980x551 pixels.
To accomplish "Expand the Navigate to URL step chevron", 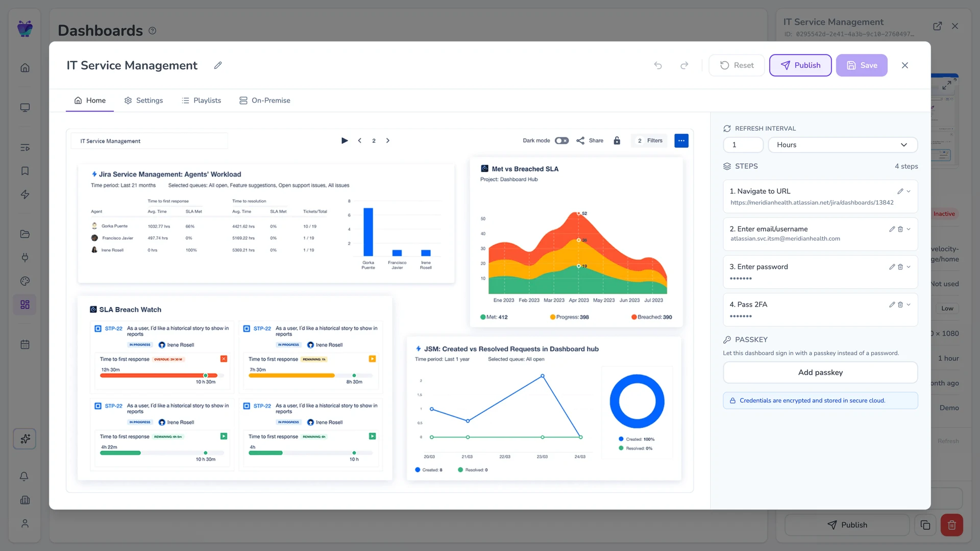I will [909, 191].
